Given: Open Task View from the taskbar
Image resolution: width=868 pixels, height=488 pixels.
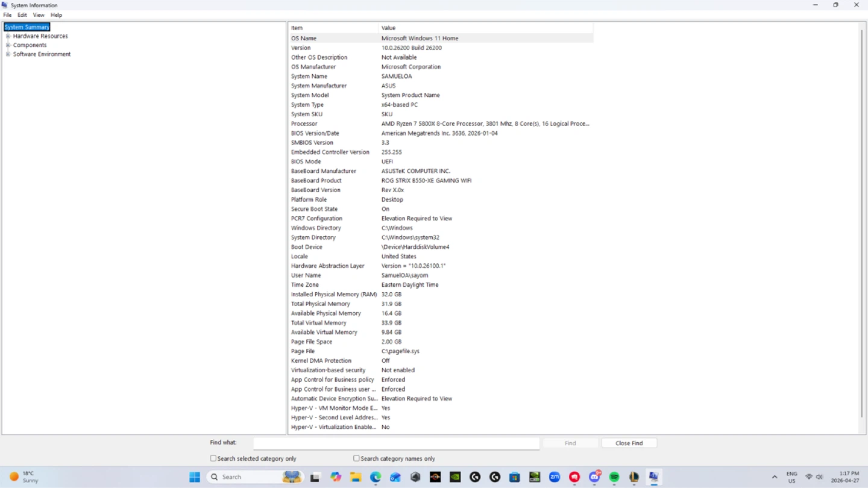Looking at the screenshot, I should click(x=315, y=477).
